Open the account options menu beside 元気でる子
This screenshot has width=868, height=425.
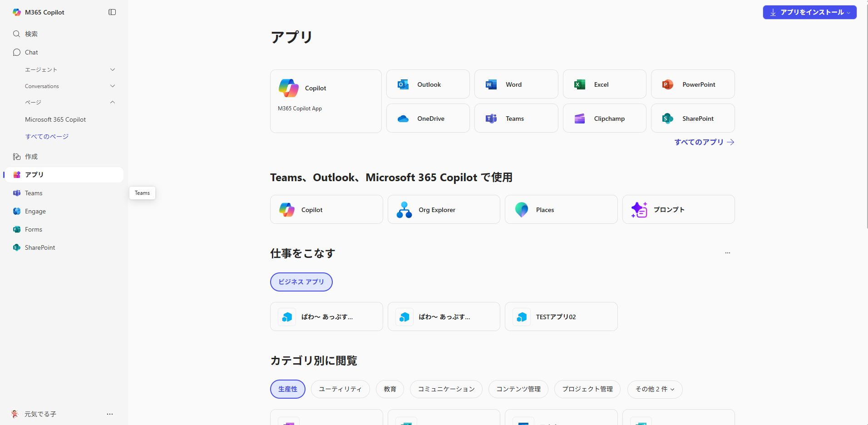click(110, 414)
